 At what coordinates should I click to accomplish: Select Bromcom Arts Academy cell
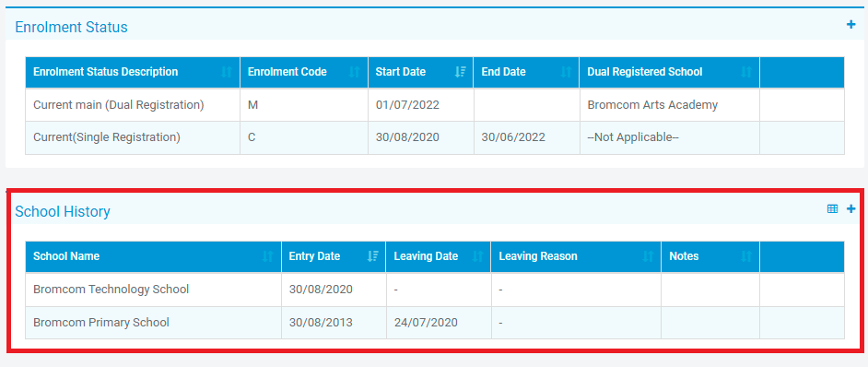click(x=669, y=105)
